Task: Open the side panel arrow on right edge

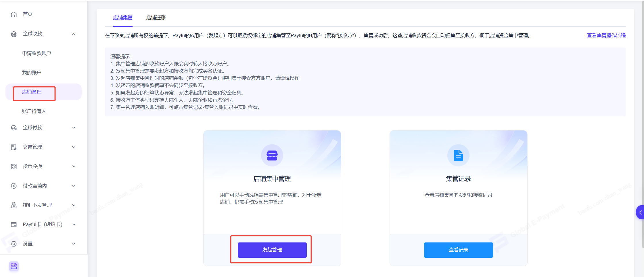Action: (x=640, y=212)
